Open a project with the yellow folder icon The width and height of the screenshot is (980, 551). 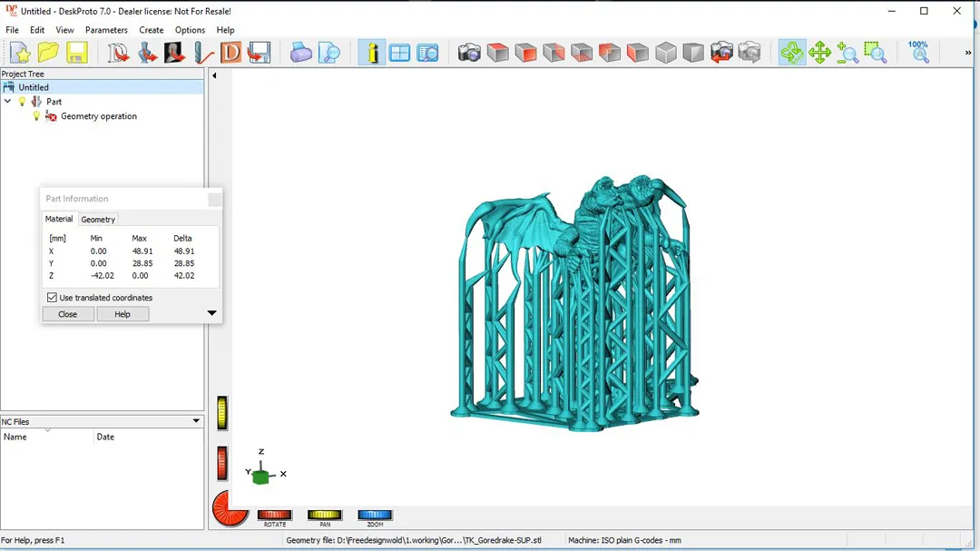[x=48, y=53]
